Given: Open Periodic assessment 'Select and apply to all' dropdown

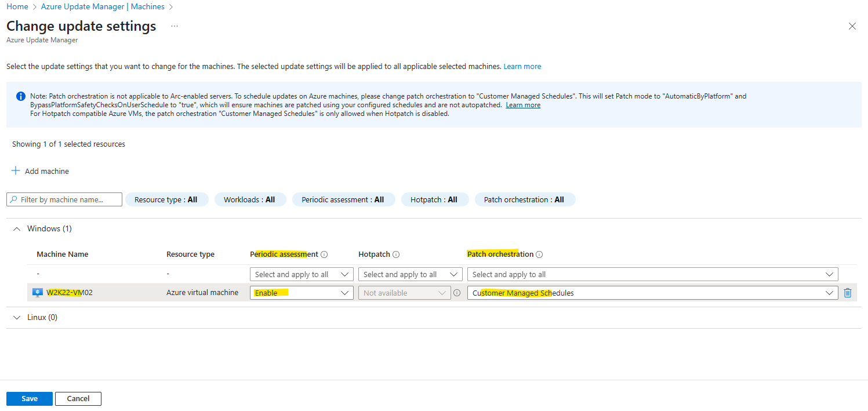Looking at the screenshot, I should (x=302, y=274).
